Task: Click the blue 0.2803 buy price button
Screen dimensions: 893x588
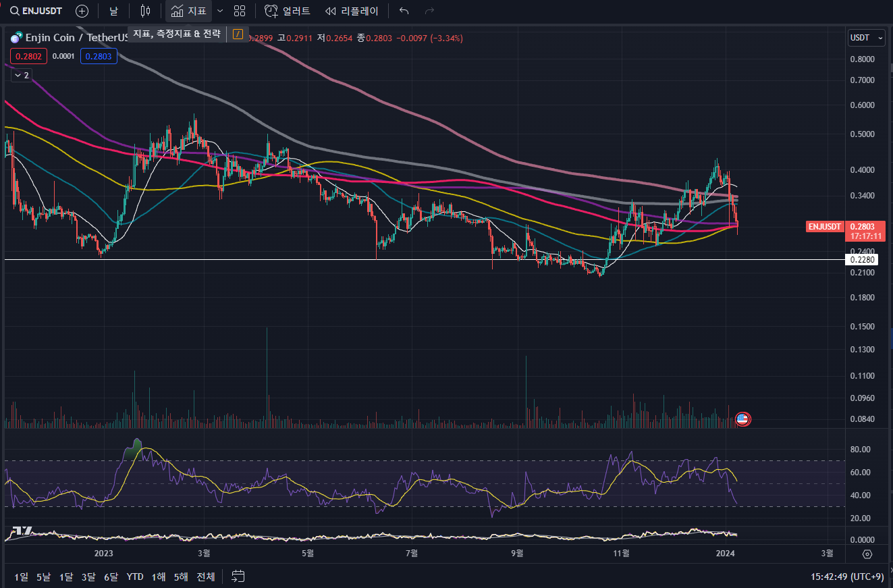Action: pyautogui.click(x=99, y=57)
